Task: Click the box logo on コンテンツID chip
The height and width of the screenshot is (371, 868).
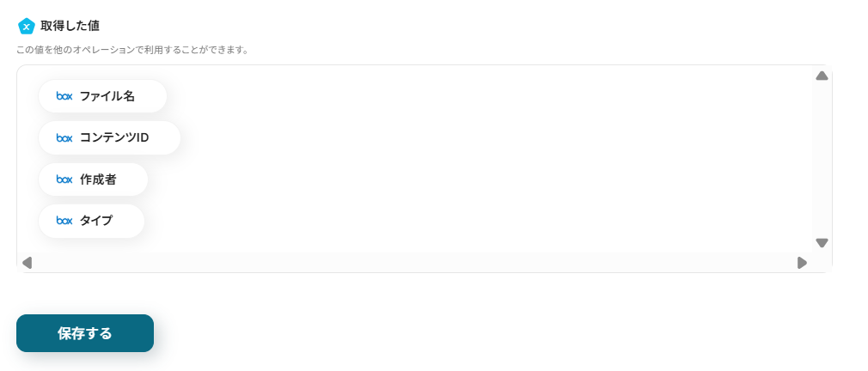Action: pos(64,137)
